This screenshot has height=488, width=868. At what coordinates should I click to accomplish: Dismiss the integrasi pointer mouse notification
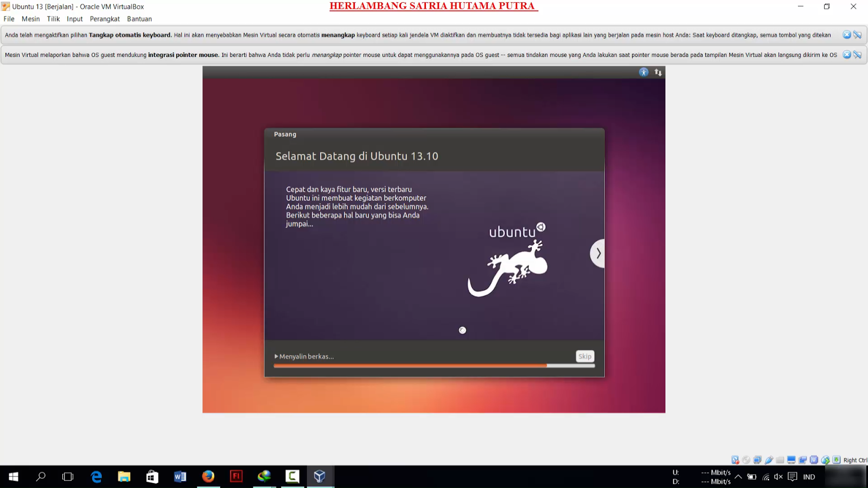click(847, 55)
